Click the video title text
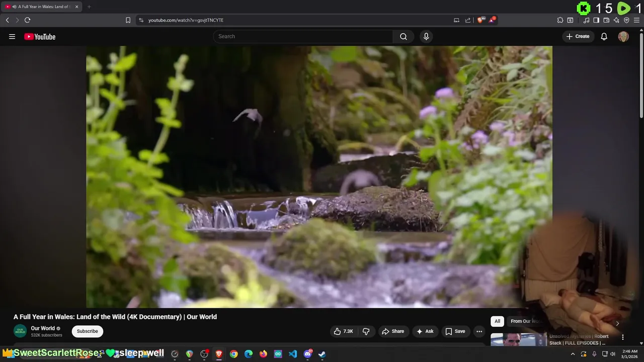Screen dimensions: 644x362 115,317
